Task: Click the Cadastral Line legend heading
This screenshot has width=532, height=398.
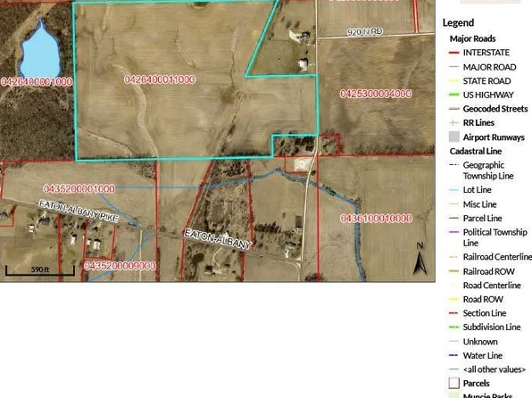Action: click(476, 151)
